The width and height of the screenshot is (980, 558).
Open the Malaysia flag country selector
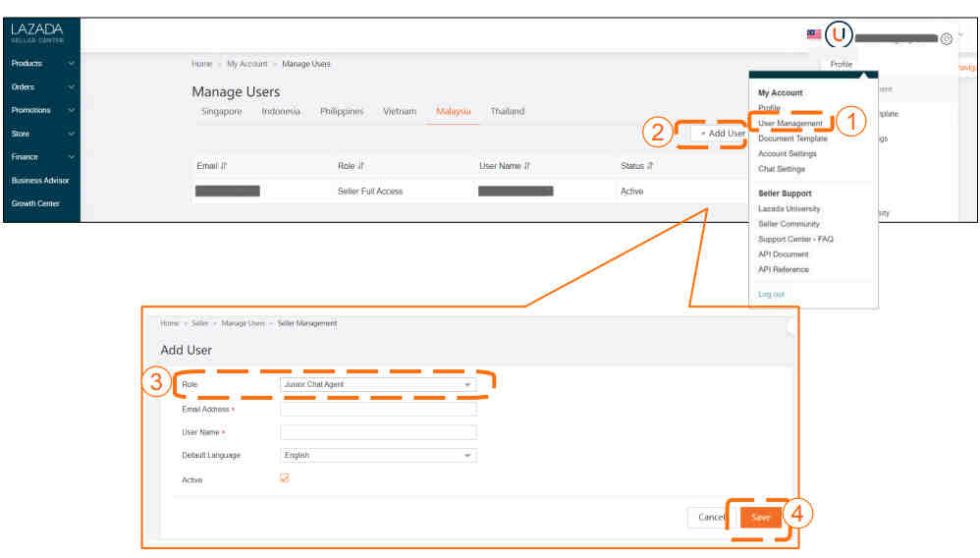point(814,33)
